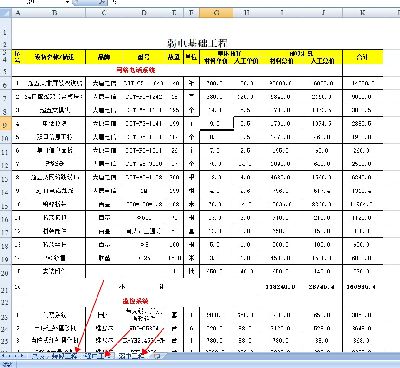The image size is (400, 368).
Task: Switch to the second worksheet tab
Action: tap(65, 356)
